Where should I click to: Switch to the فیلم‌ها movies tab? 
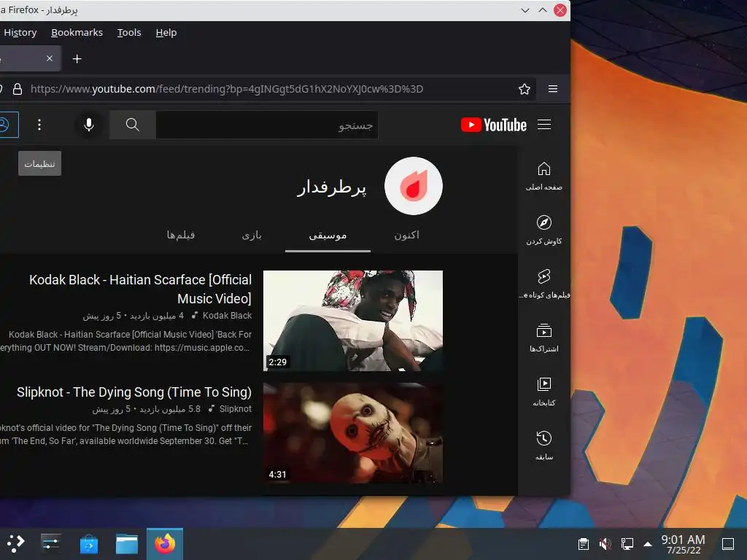pyautogui.click(x=181, y=235)
